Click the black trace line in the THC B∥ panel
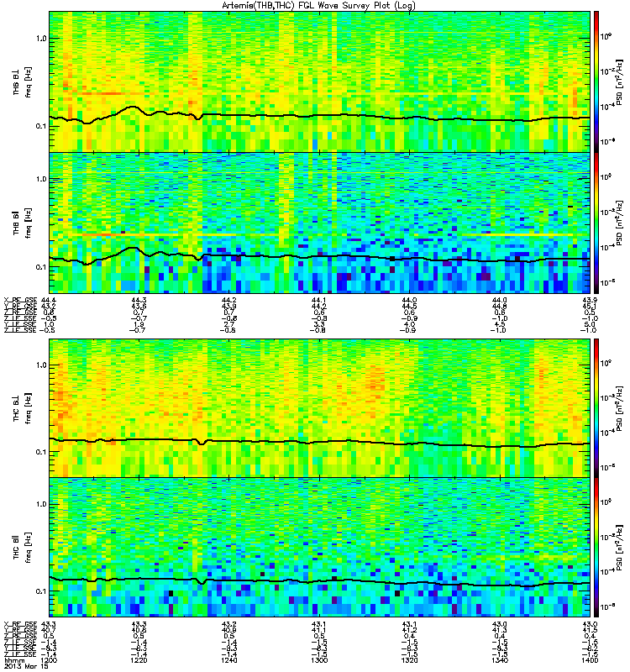The width and height of the screenshot is (630, 672). tap(319, 581)
